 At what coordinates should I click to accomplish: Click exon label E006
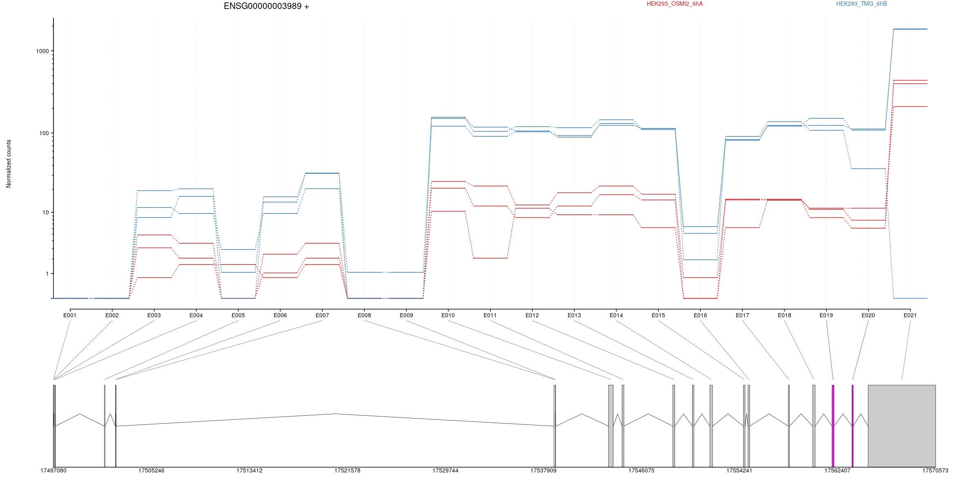click(280, 315)
